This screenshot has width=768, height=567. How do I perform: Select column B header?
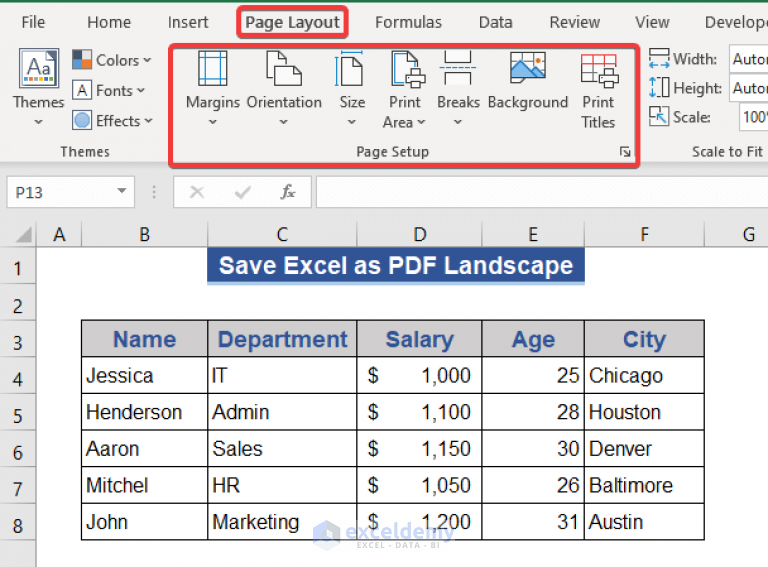tap(144, 235)
